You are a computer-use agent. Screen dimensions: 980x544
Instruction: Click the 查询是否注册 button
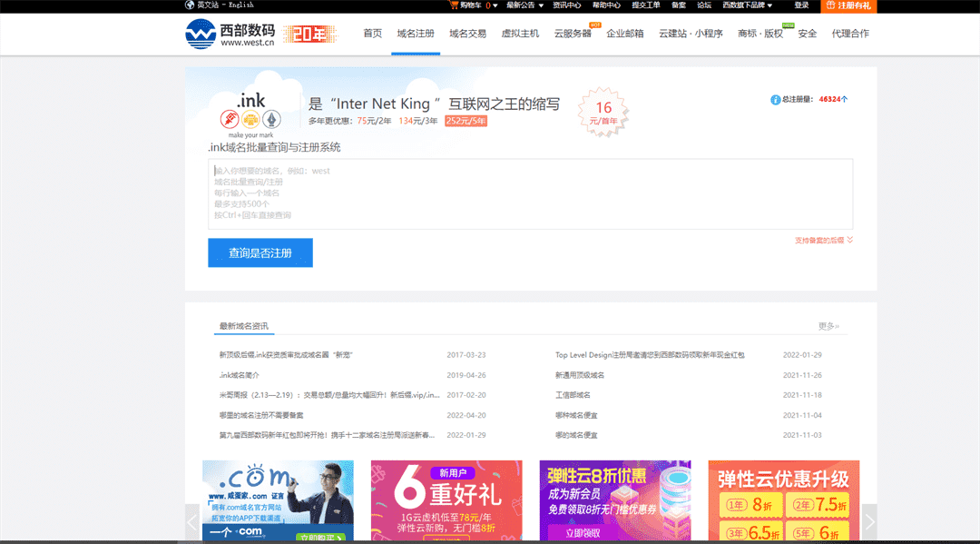(260, 252)
